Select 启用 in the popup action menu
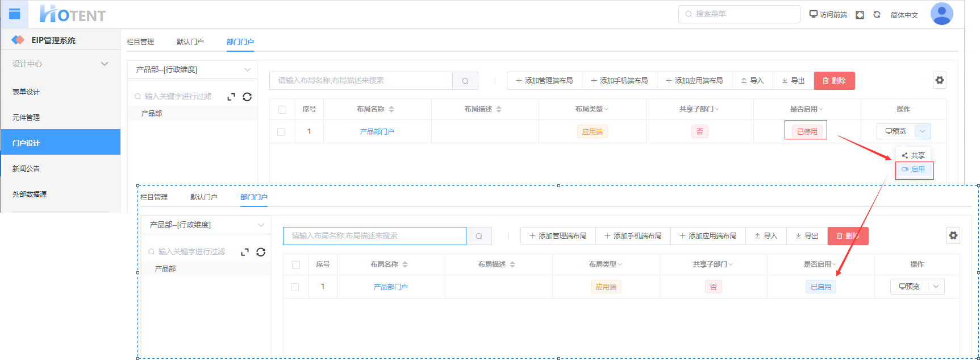980x360 pixels. (914, 169)
